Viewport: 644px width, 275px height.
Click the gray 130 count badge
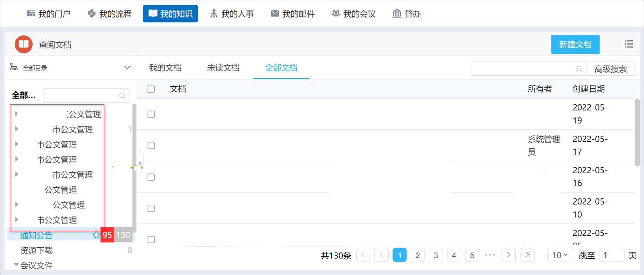(123, 235)
